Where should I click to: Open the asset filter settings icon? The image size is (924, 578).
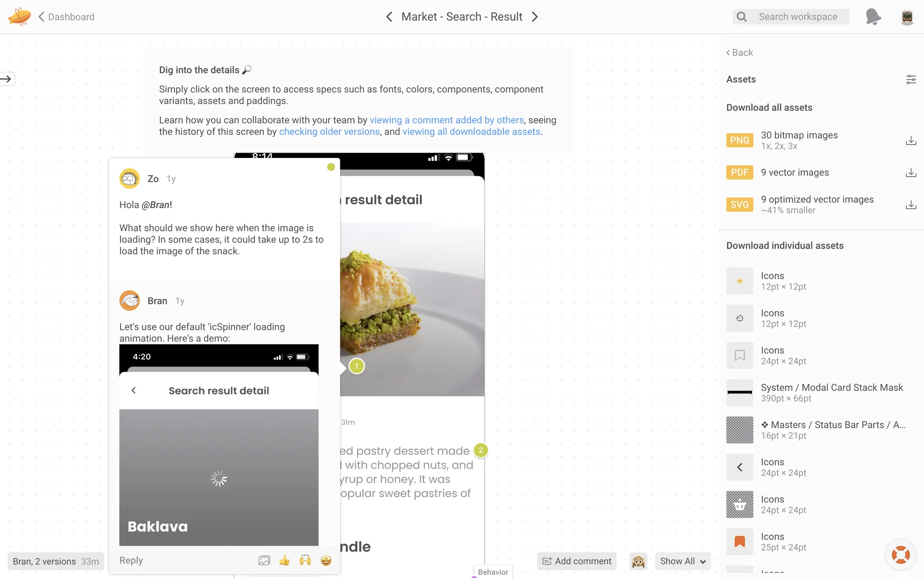coord(911,79)
